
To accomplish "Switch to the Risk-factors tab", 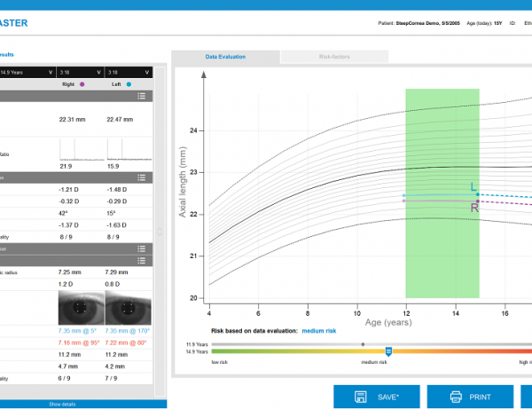I will point(334,57).
